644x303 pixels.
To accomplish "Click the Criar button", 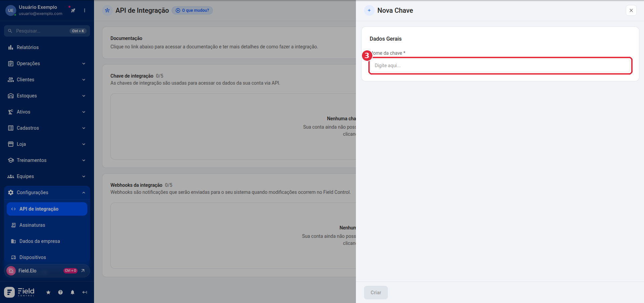I will (x=376, y=293).
